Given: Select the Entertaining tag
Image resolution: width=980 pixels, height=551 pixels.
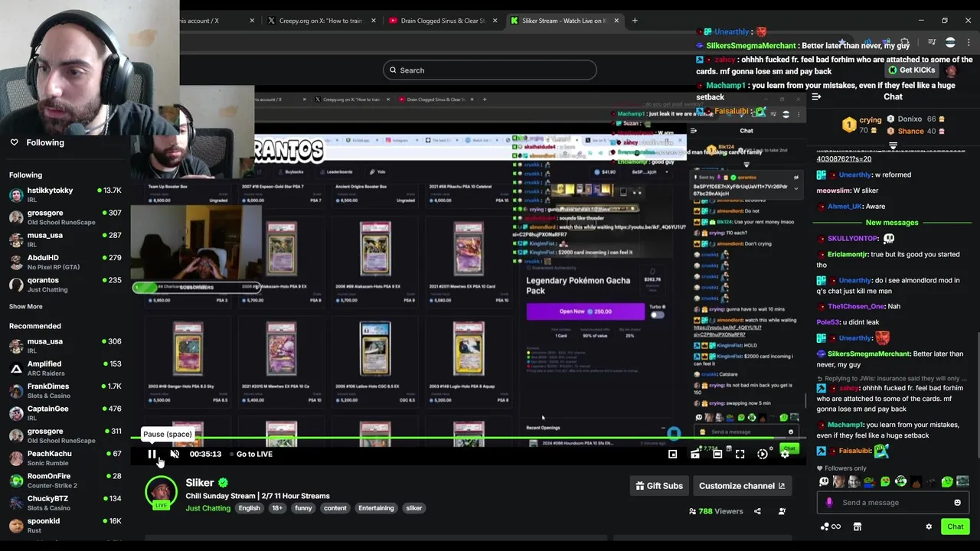Looking at the screenshot, I should (x=376, y=508).
